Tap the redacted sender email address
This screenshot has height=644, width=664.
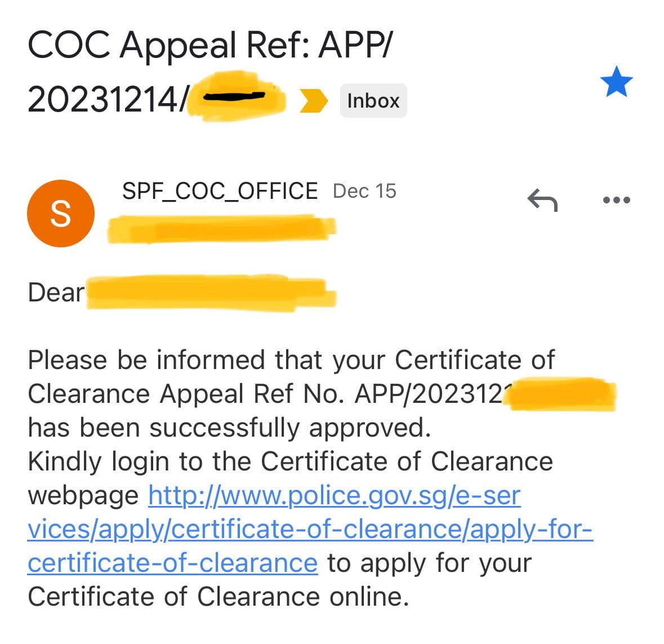click(221, 229)
